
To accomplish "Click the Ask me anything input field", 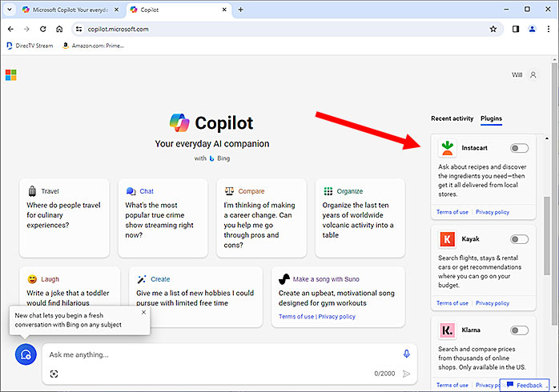I will [216, 354].
